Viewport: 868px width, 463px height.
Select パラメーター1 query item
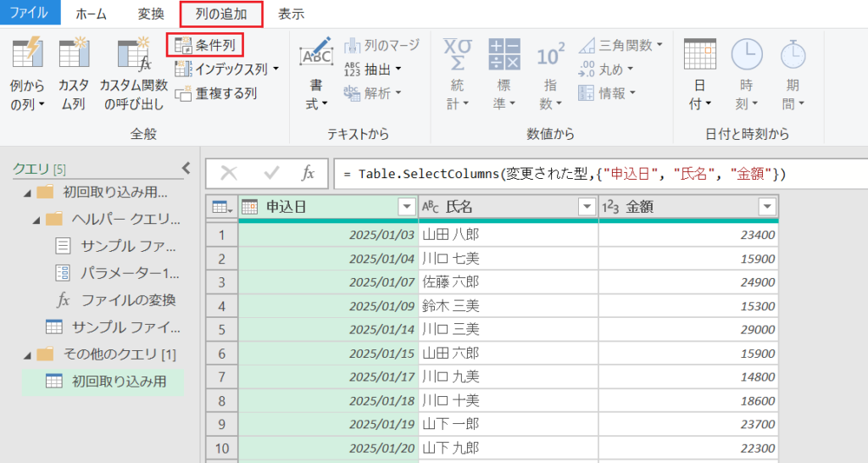pos(117,273)
